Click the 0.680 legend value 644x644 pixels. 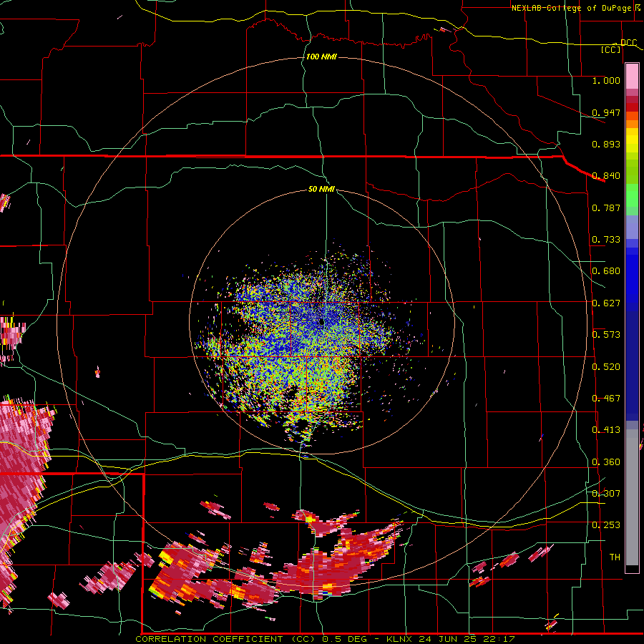[606, 271]
